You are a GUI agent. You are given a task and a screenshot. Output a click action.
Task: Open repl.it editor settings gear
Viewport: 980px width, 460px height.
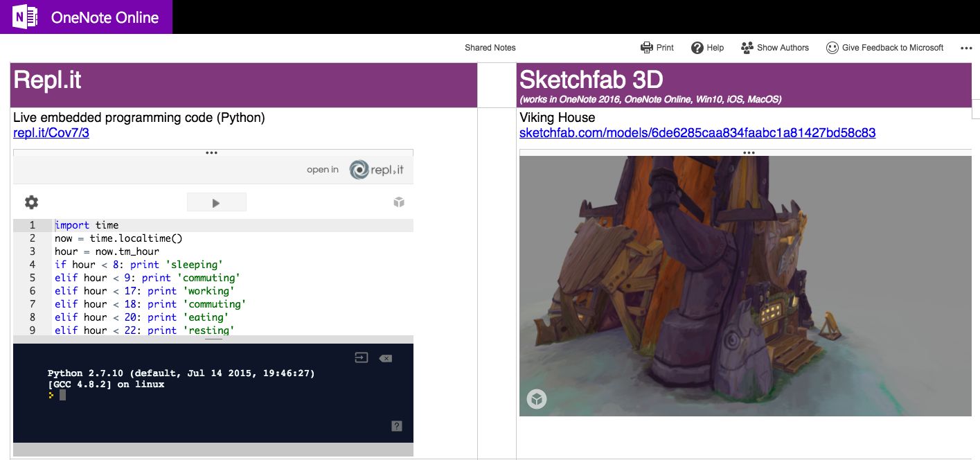pyautogui.click(x=31, y=202)
